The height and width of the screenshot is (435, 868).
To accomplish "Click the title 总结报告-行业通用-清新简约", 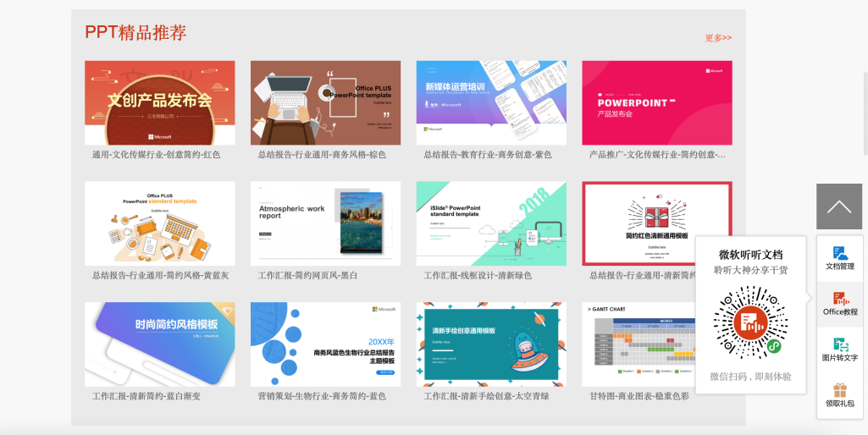I will 642,275.
